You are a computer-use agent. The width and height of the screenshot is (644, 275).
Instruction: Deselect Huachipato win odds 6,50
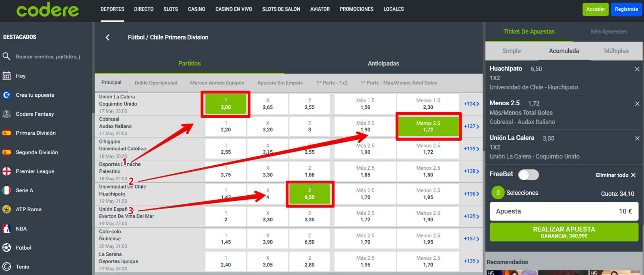pos(310,194)
